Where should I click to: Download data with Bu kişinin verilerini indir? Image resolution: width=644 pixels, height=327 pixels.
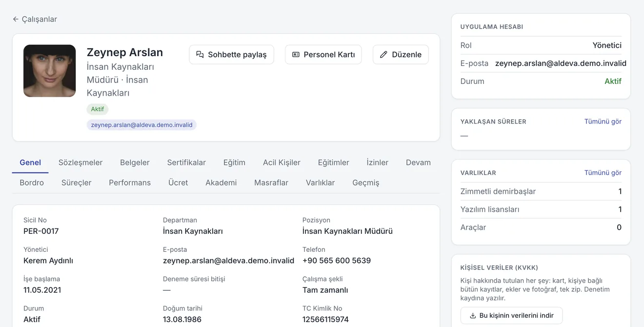511,316
